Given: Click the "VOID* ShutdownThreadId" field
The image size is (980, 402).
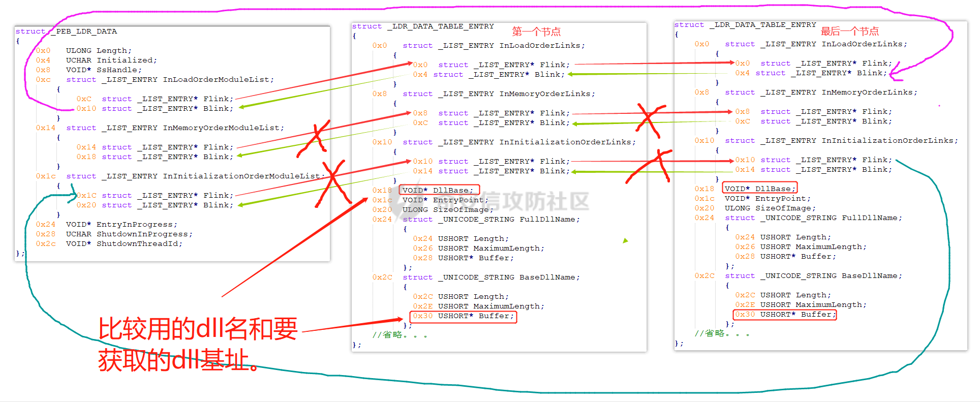Looking at the screenshot, I should pos(124,244).
